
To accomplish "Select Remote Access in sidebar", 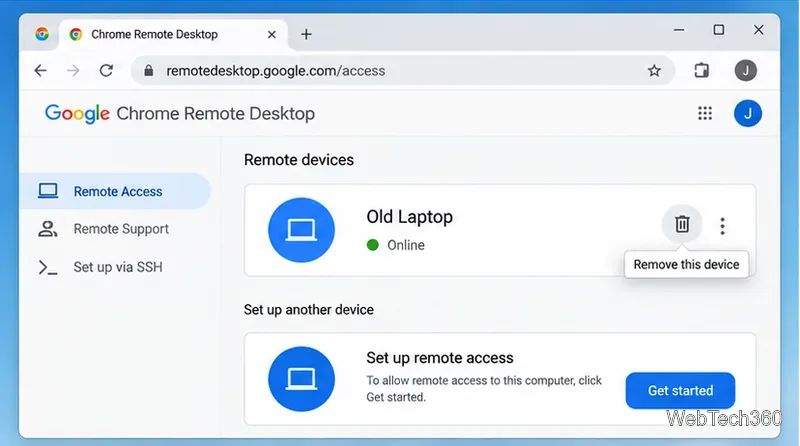I will pyautogui.click(x=115, y=191).
